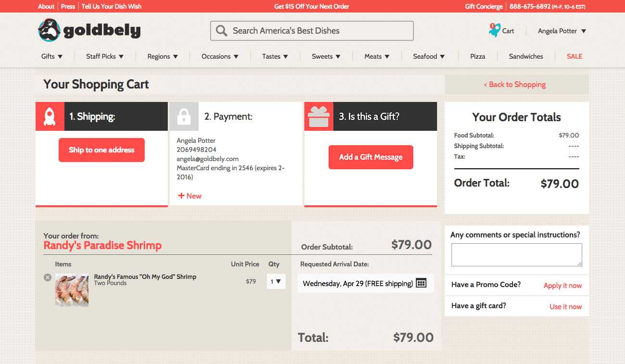Viewport: 625px width, 364px height.
Task: Click the $79 unit price
Action: coord(251,281)
